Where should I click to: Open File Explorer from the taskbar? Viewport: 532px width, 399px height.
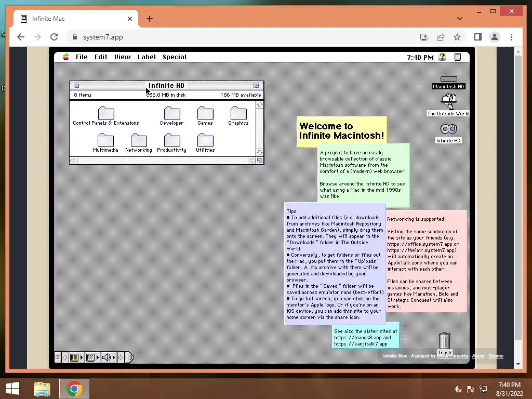[42, 389]
